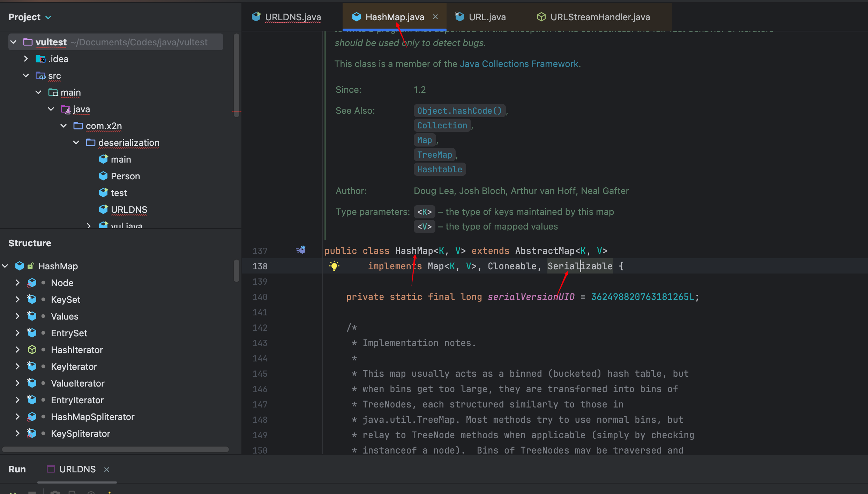Screen dimensions: 868x494
Task: Click Cloneable in the implements clause
Action: (512, 266)
